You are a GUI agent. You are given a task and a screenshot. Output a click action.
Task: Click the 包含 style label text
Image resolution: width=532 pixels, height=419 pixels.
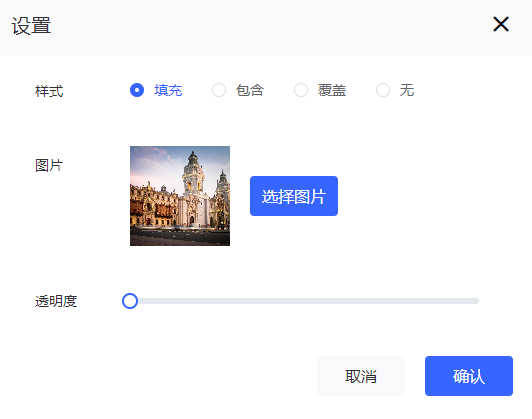(250, 91)
